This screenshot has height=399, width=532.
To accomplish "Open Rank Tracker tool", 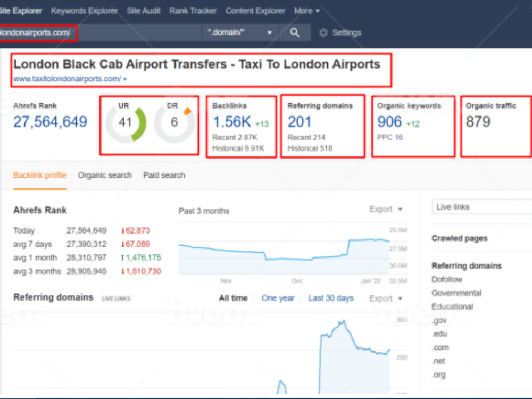I will tap(193, 11).
